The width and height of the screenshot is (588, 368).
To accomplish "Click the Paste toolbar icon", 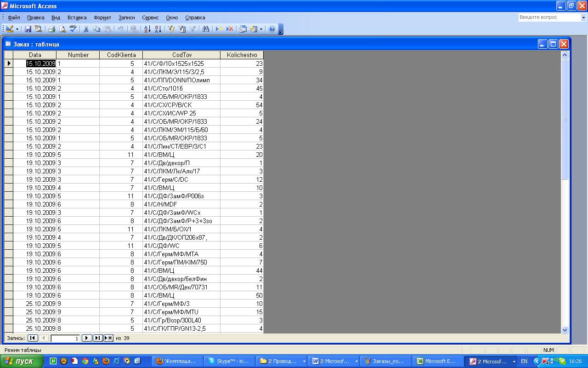I will [x=107, y=29].
